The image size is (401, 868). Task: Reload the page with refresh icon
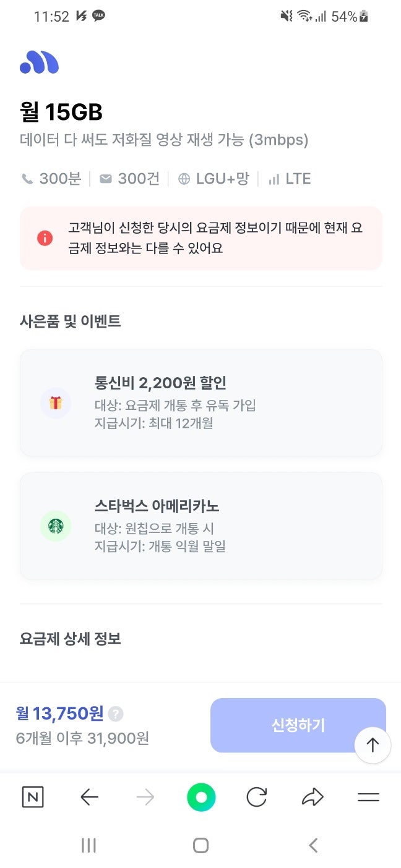point(256,798)
